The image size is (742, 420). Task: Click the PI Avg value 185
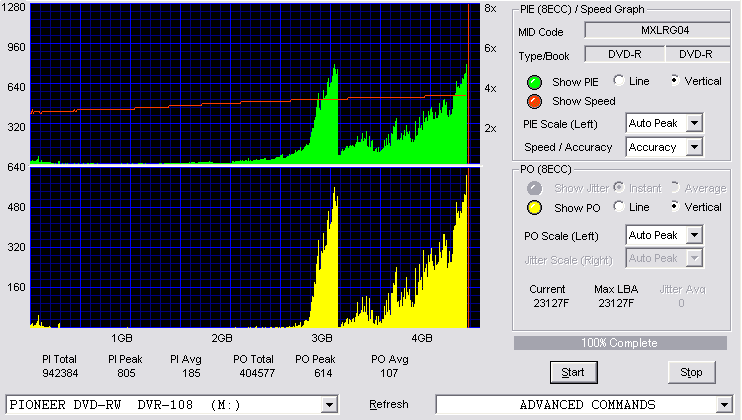pyautogui.click(x=191, y=373)
